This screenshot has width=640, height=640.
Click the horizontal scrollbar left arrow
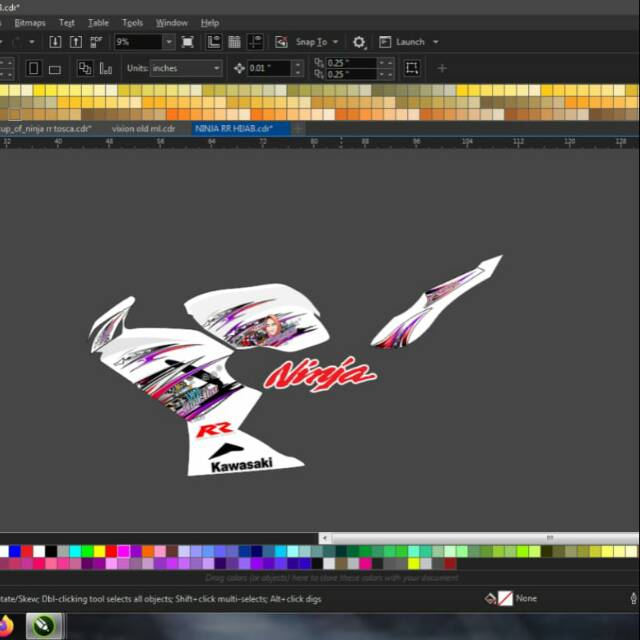pyautogui.click(x=324, y=538)
